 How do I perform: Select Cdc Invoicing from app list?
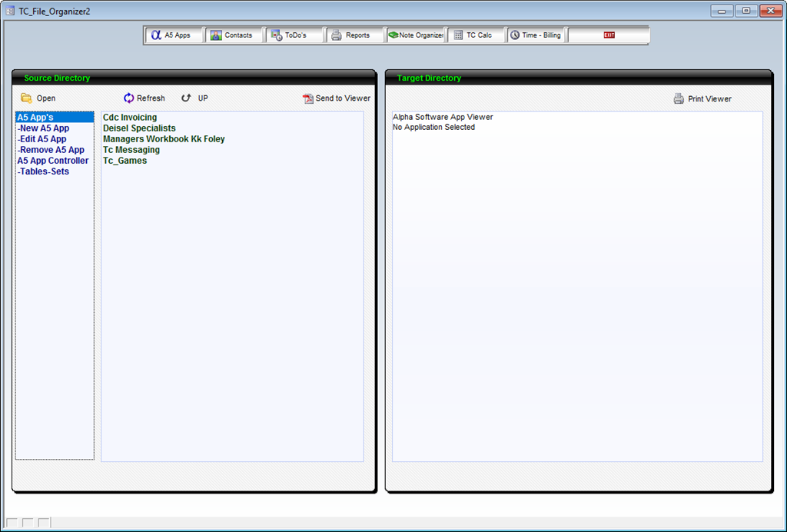coord(130,118)
